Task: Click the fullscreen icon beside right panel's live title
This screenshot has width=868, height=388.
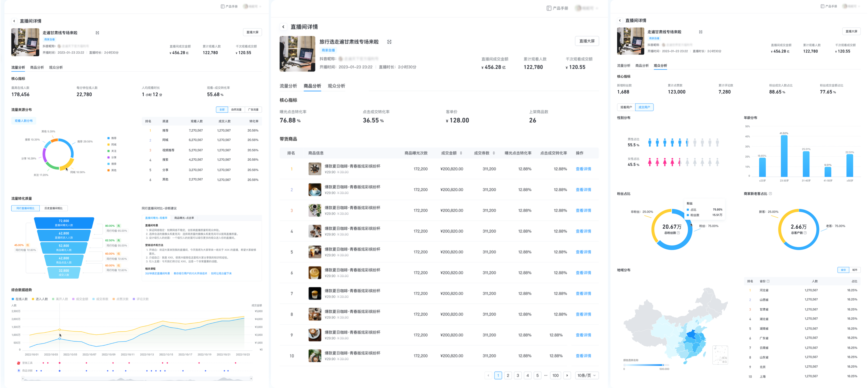Action: click(701, 32)
